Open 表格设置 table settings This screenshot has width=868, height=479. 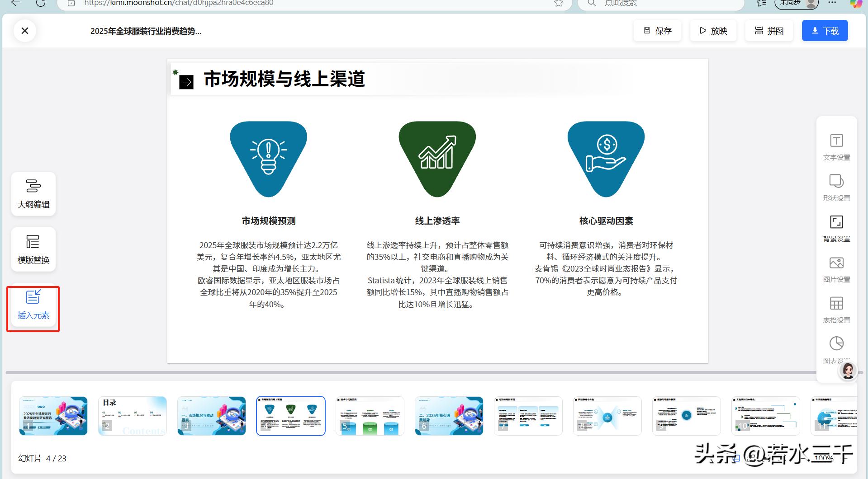click(836, 310)
